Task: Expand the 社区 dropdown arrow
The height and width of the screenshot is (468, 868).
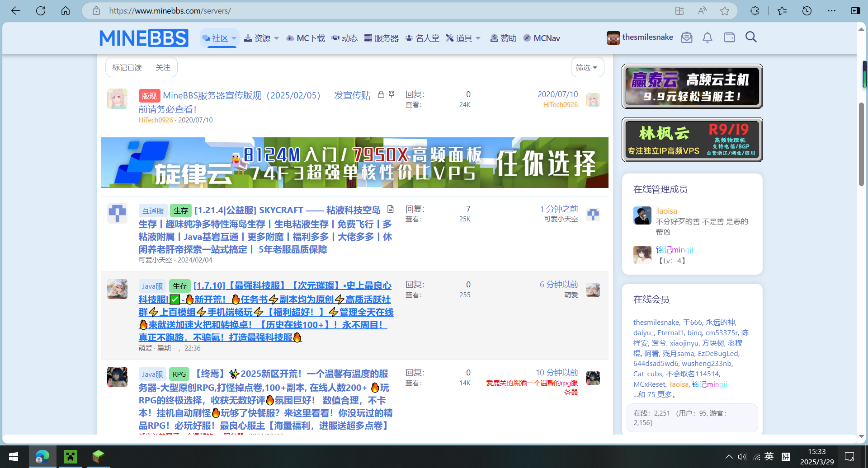Action: click(234, 38)
